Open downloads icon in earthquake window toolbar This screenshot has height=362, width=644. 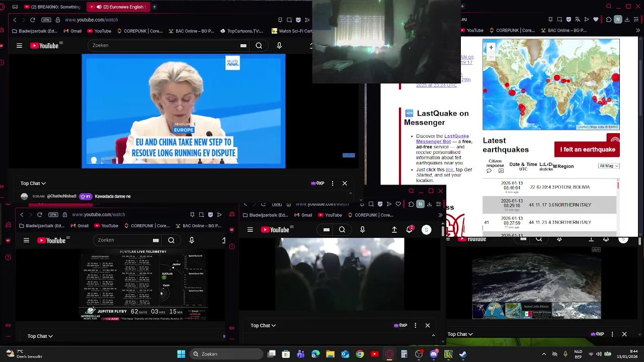click(x=627, y=19)
